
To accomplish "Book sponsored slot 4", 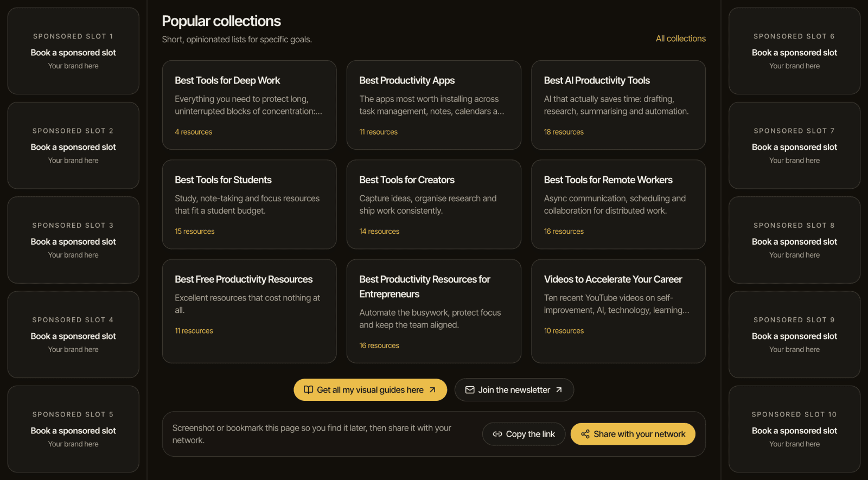I will (x=73, y=335).
